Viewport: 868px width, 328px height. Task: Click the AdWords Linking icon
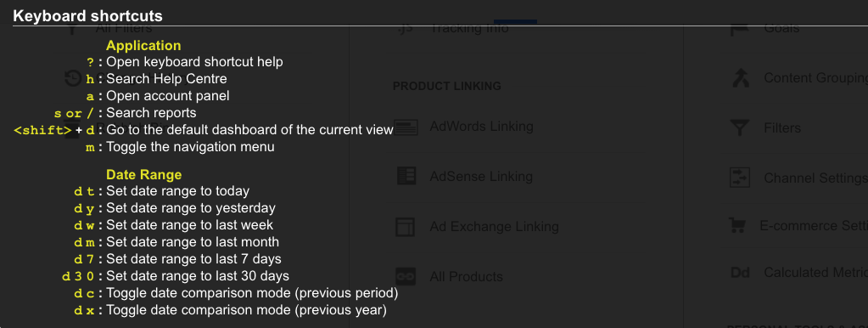[x=406, y=127]
